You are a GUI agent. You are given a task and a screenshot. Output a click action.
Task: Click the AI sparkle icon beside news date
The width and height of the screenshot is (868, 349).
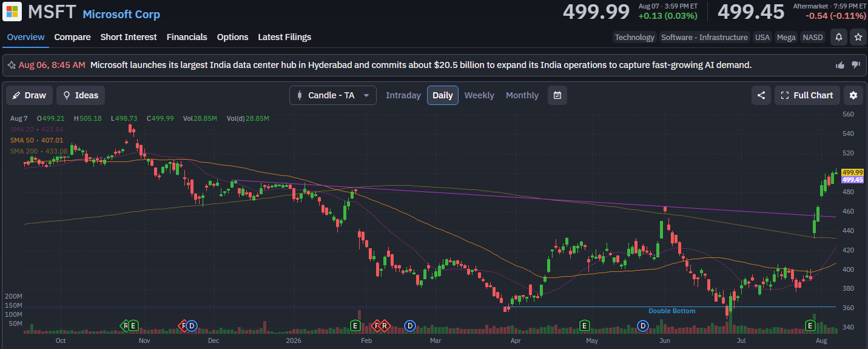(12, 64)
